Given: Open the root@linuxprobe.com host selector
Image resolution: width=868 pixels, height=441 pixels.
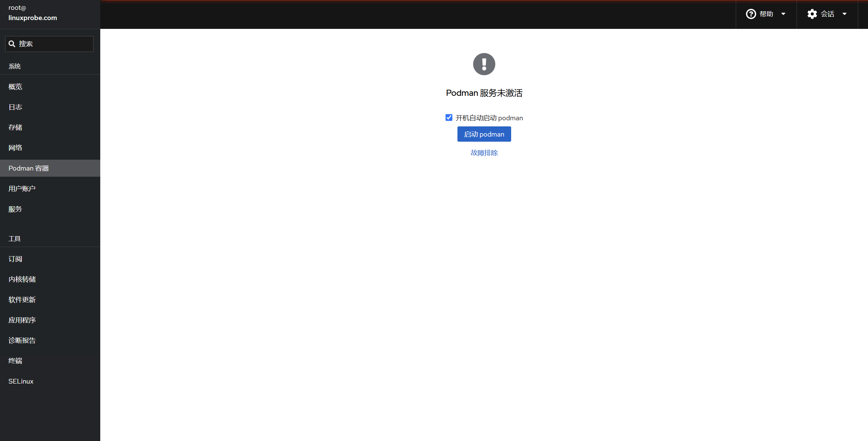Looking at the screenshot, I should pos(33,13).
